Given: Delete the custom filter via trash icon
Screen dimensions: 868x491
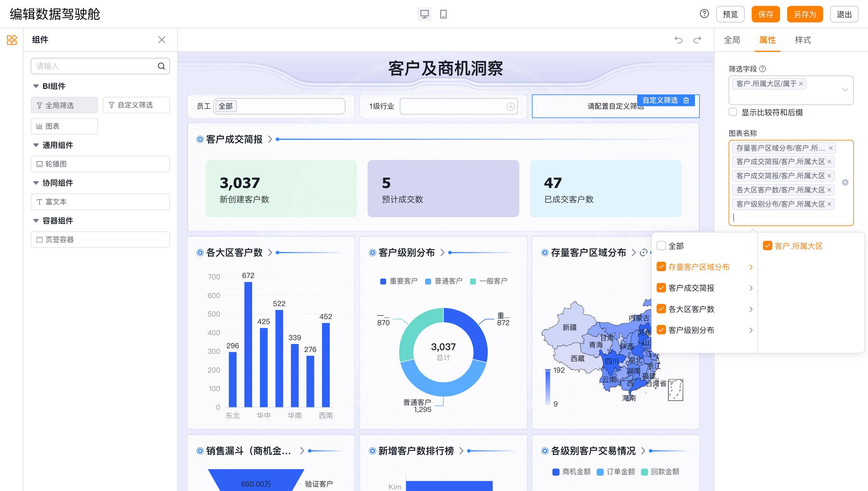Looking at the screenshot, I should pyautogui.click(x=686, y=100).
